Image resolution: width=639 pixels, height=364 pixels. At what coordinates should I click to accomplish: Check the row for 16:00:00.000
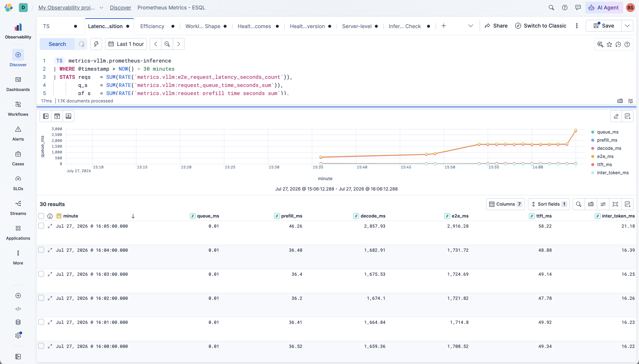coord(41,346)
